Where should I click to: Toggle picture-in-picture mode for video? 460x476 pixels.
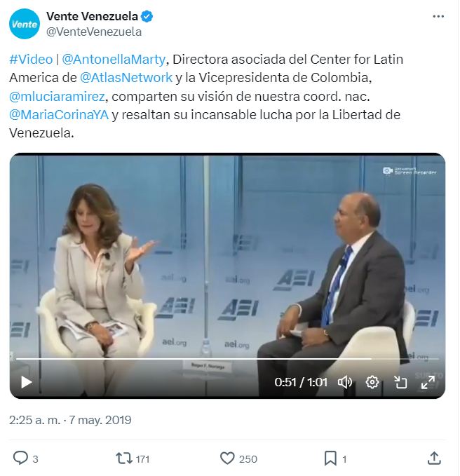click(400, 382)
